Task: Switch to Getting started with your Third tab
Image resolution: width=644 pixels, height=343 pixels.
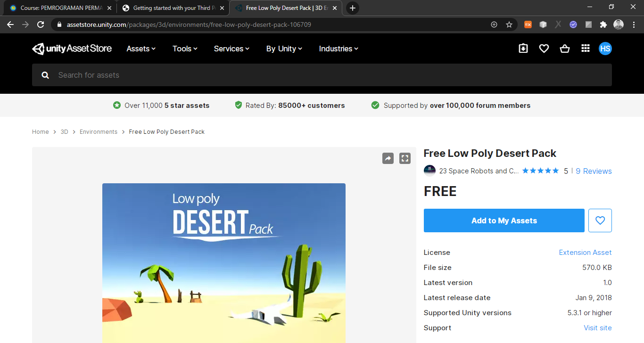Action: click(173, 8)
